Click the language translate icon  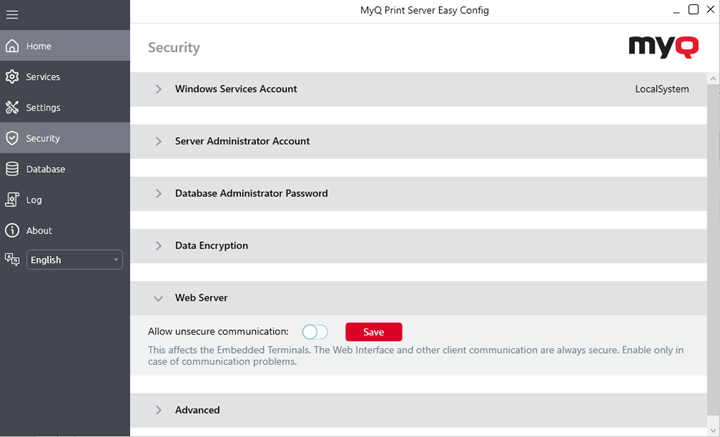[12, 259]
